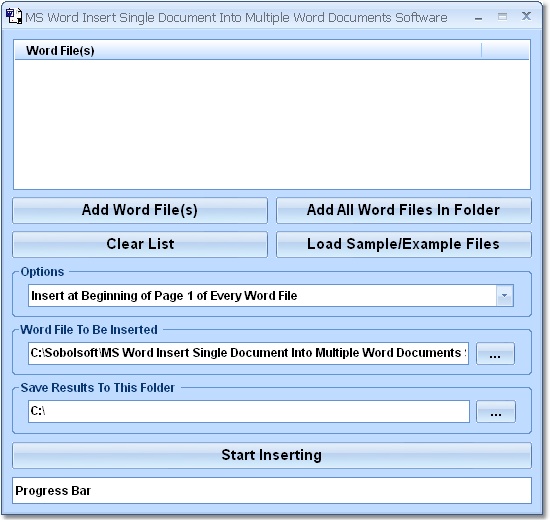Click the Add Word File(s) button
Viewport: 550px width, 522px height.
point(140,210)
